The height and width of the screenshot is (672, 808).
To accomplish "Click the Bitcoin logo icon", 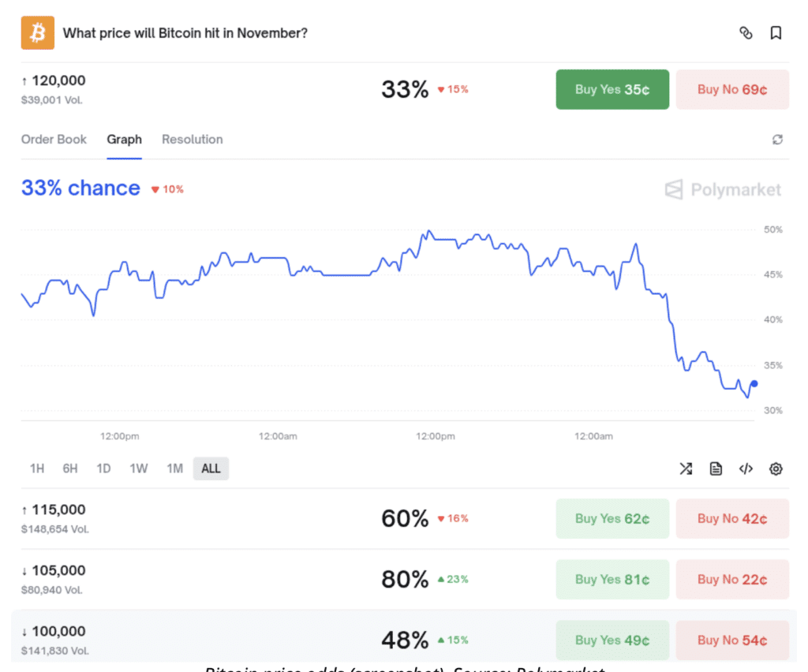I will [x=37, y=33].
